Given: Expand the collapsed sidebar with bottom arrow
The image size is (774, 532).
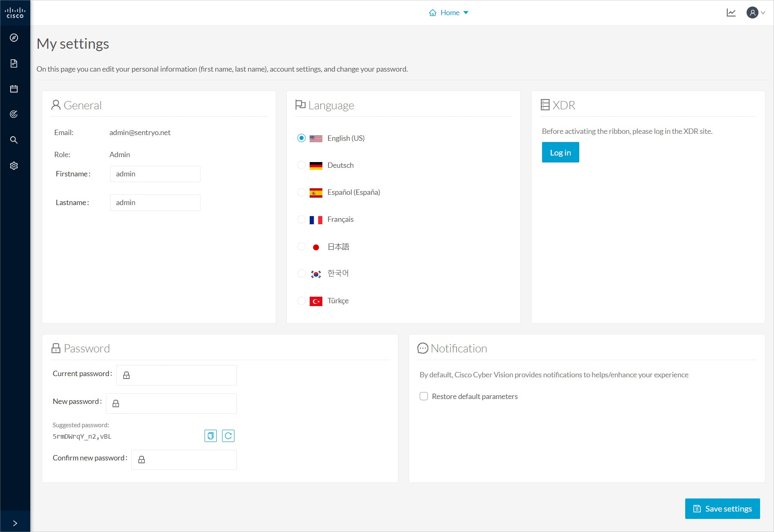Looking at the screenshot, I should (x=15, y=523).
